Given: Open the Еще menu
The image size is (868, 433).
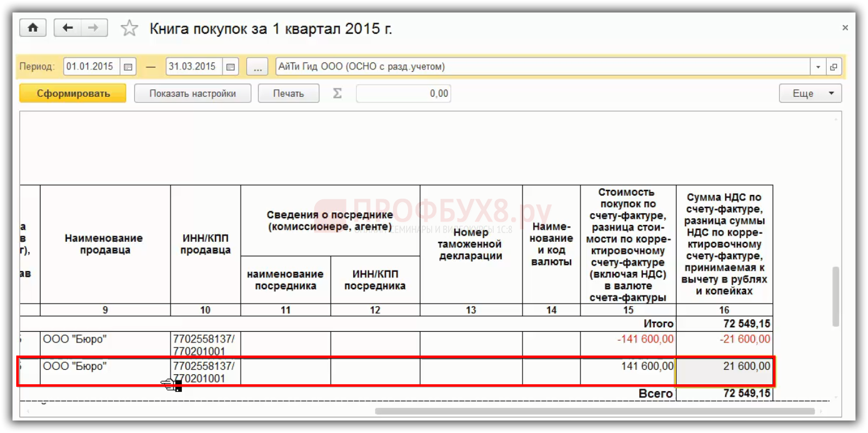Looking at the screenshot, I should pos(810,94).
